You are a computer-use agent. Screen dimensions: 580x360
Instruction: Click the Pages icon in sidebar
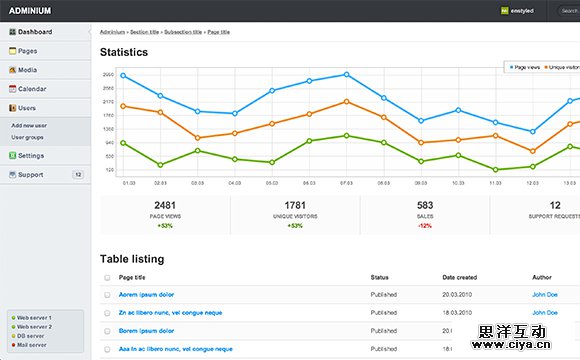pos(13,51)
